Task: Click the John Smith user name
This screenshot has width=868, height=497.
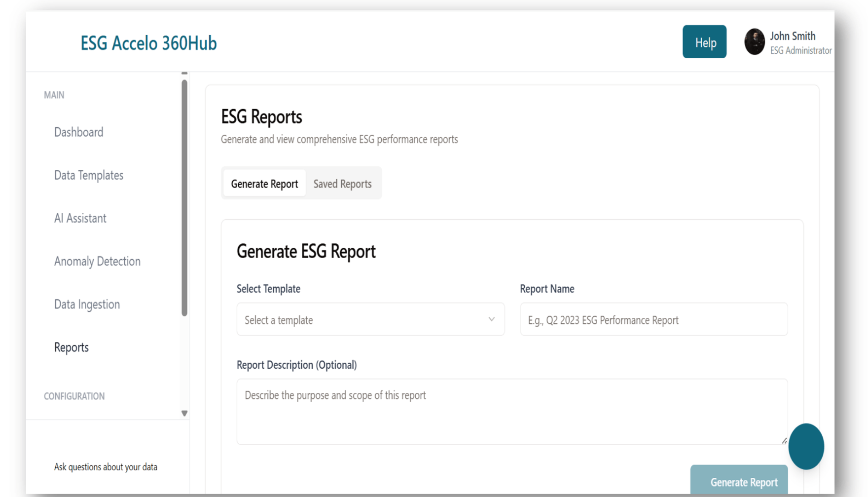Action: pyautogui.click(x=793, y=36)
